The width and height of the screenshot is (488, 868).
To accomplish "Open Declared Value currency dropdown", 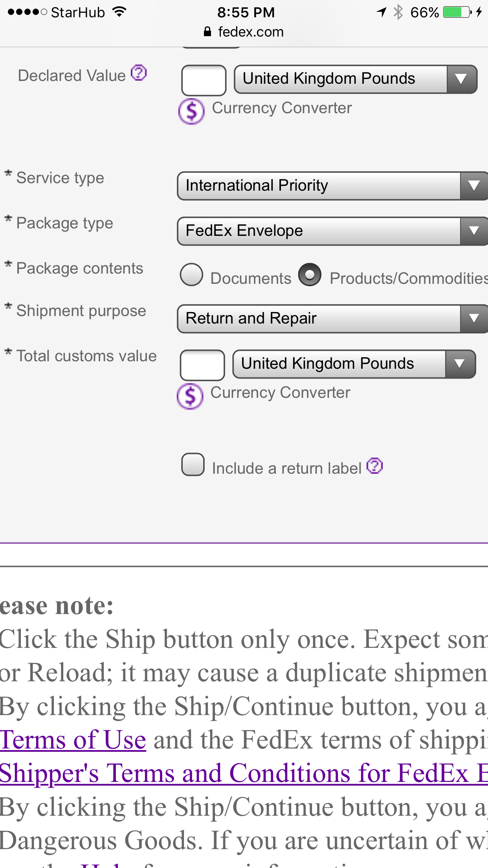I will (355, 79).
